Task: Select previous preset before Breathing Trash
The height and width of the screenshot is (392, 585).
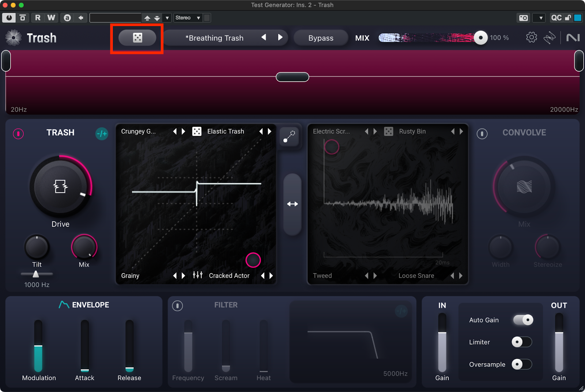Action: coord(264,37)
